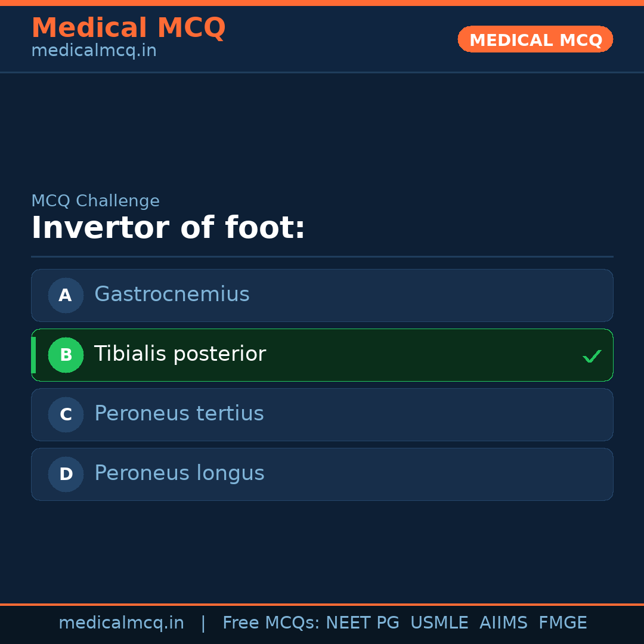This screenshot has width=644, height=644.
Task: Click the green checkmark on Tibialis posterior
Action: (592, 356)
